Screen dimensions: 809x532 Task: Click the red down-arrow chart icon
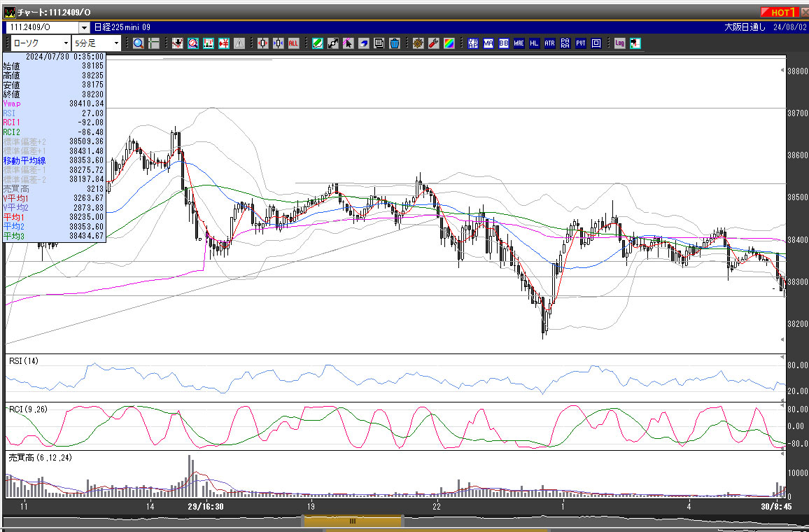178,43
